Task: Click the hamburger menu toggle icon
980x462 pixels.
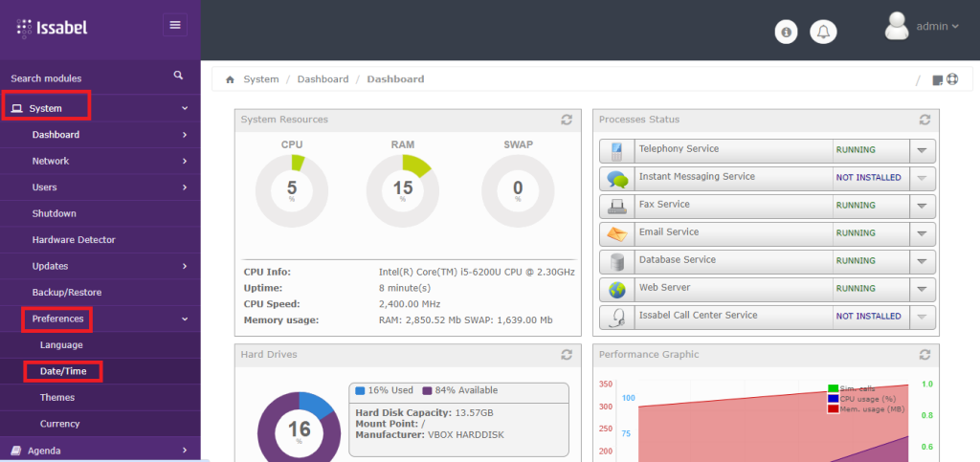Action: [175, 25]
